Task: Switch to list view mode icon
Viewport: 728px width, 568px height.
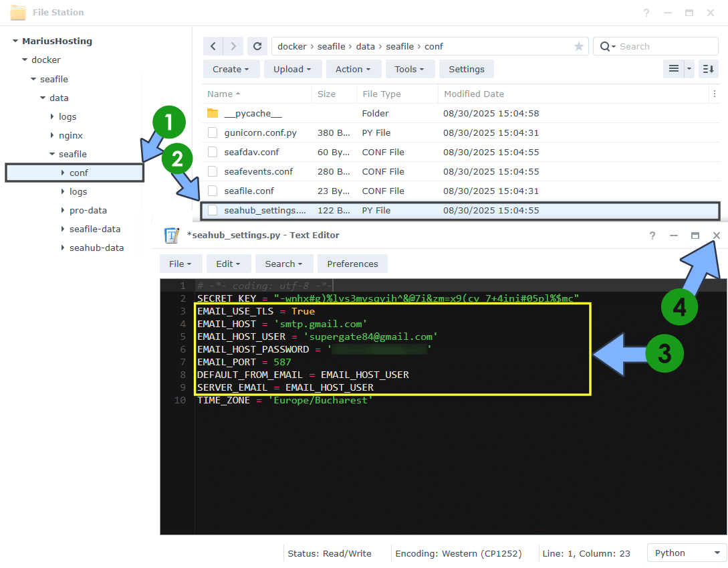Action: (674, 69)
